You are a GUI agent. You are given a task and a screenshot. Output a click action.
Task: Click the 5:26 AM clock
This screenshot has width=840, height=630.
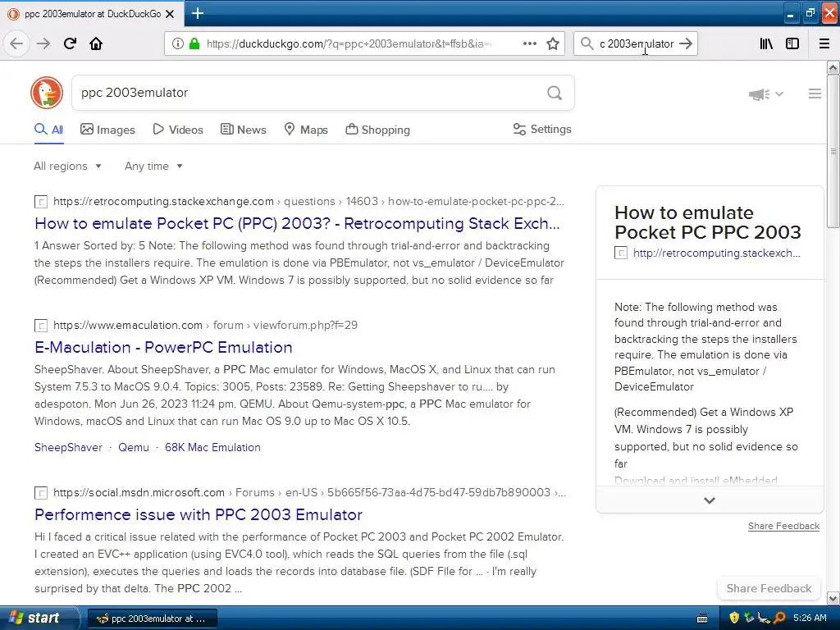(810, 618)
